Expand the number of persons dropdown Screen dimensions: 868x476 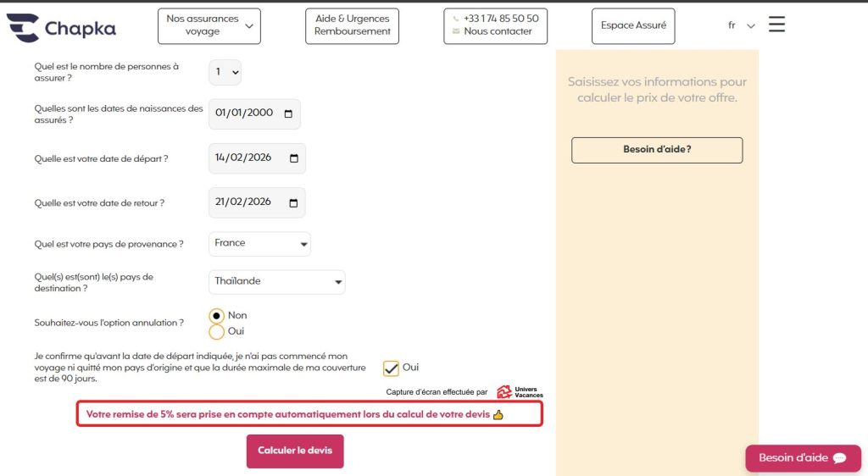[225, 72]
